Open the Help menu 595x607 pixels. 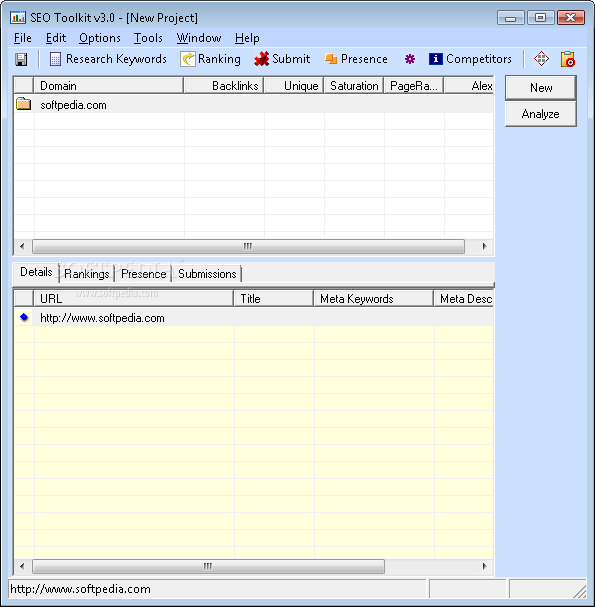(247, 38)
